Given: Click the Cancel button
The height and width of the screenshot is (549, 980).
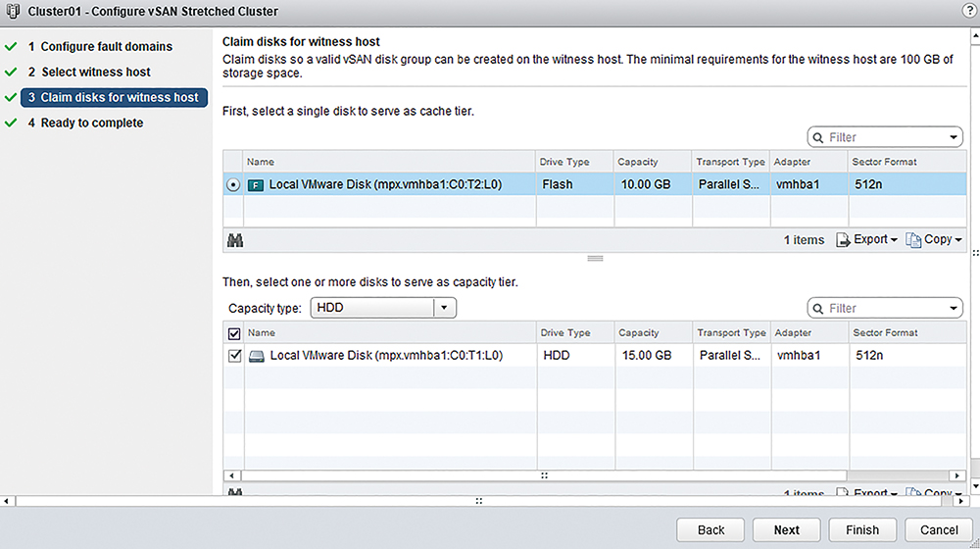Looking at the screenshot, I should (x=939, y=530).
